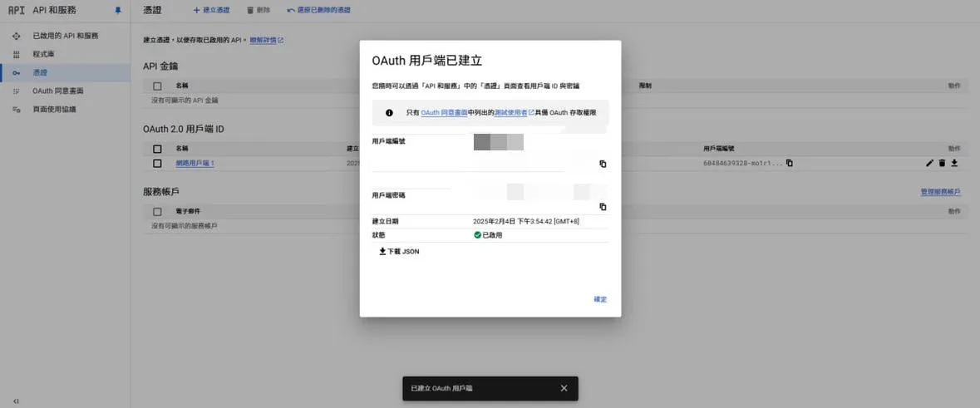This screenshot has width=980, height=408.
Task: Delete 網路用戶端 1 using the trash icon
Action: pos(942,163)
